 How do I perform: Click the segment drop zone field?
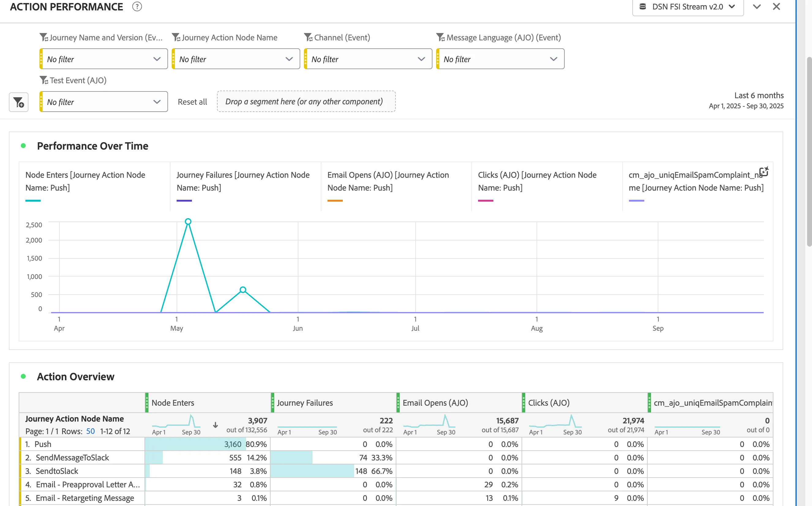click(x=306, y=101)
